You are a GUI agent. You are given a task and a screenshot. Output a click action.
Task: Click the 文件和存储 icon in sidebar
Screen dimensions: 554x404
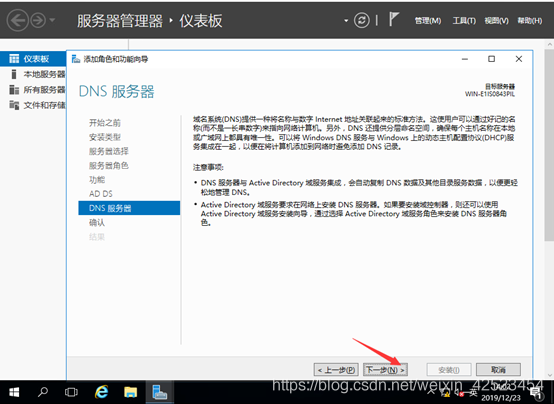coord(14,105)
